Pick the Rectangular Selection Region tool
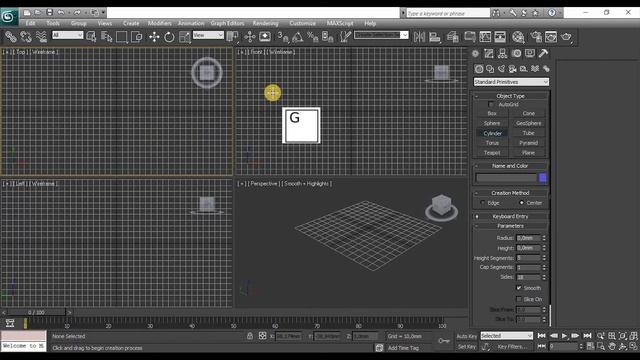 122,37
